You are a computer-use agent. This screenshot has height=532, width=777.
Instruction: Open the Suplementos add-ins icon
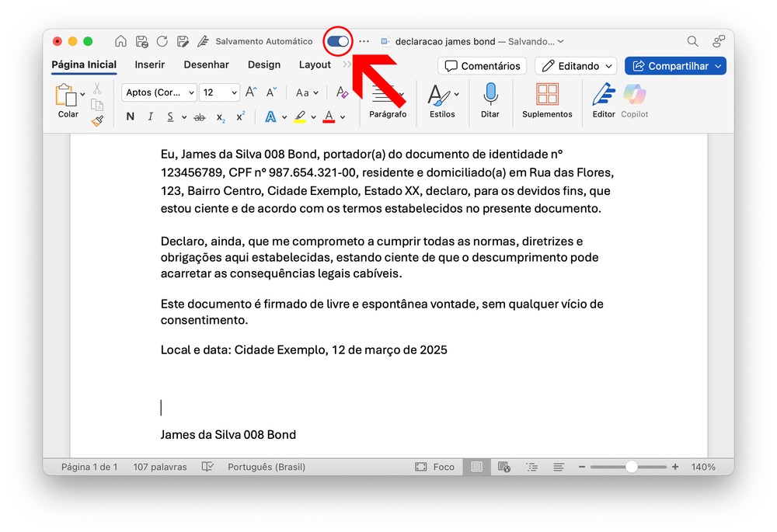point(547,96)
